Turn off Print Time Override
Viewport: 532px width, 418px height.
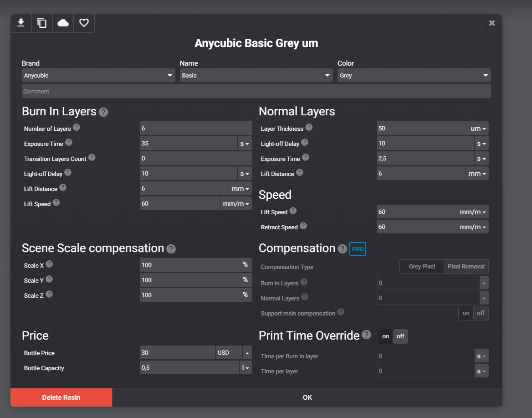click(400, 336)
